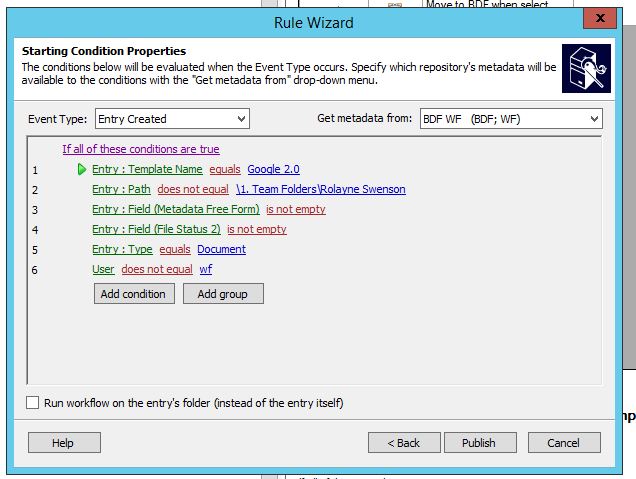
Task: Click row number 4 in conditions list
Action: (x=35, y=230)
